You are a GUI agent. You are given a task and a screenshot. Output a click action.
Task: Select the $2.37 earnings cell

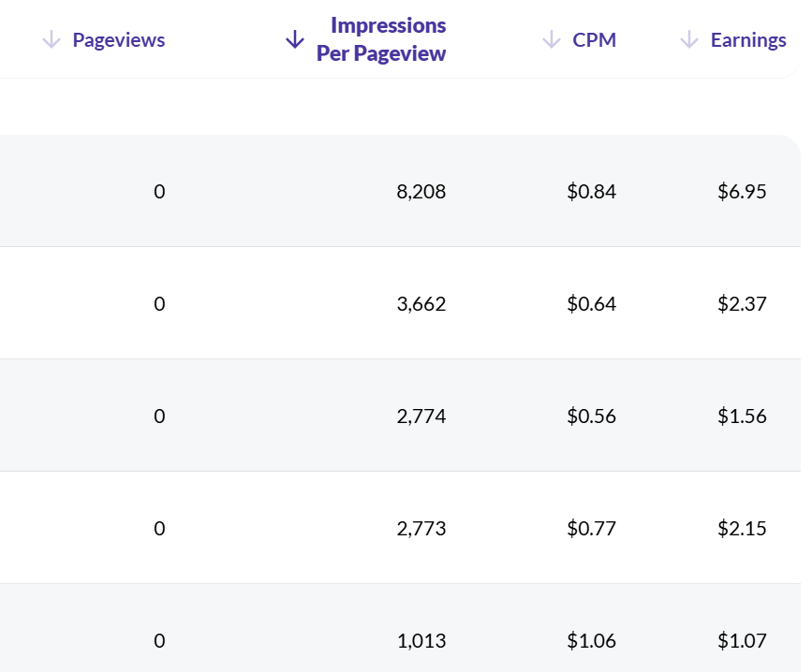click(x=742, y=304)
